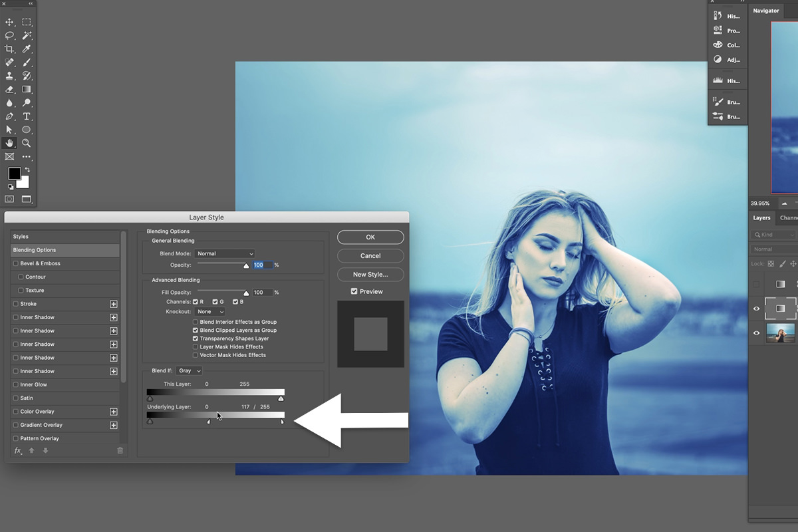Viewport: 798px width, 532px height.
Task: Select the Move tool
Action: (9, 22)
